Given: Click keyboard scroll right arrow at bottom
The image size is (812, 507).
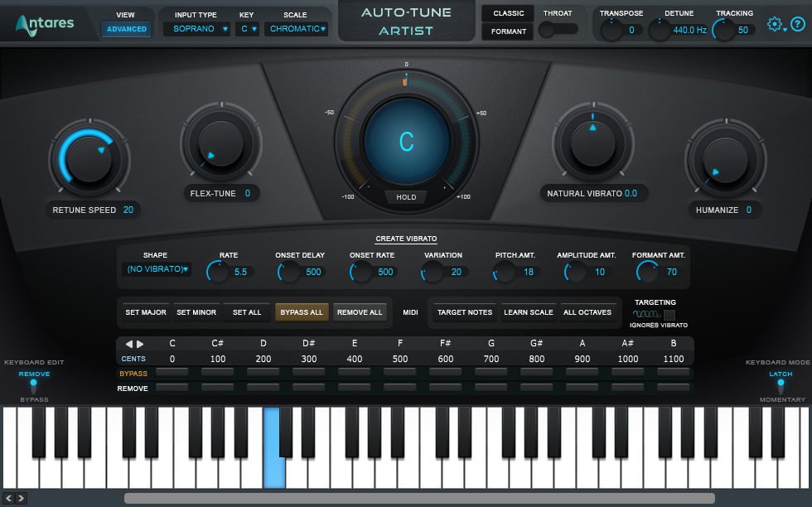Looking at the screenshot, I should (21, 498).
